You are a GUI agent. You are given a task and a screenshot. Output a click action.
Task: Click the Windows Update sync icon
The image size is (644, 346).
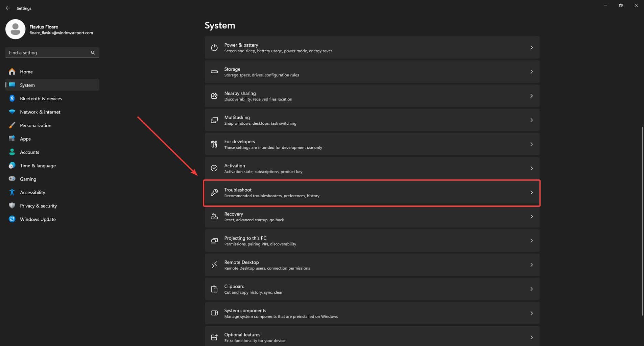point(12,219)
